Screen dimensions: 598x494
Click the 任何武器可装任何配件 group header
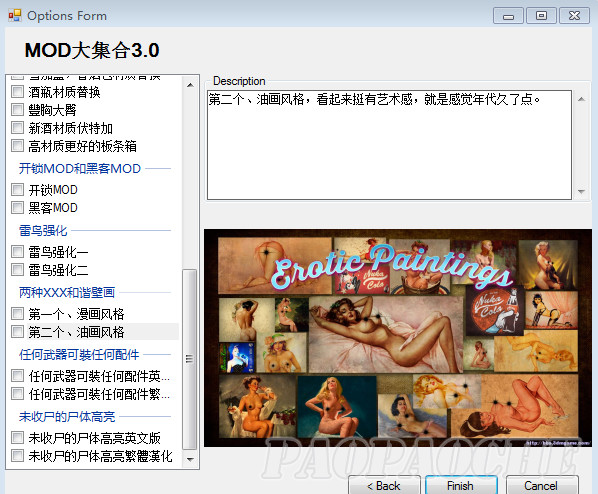tap(79, 355)
